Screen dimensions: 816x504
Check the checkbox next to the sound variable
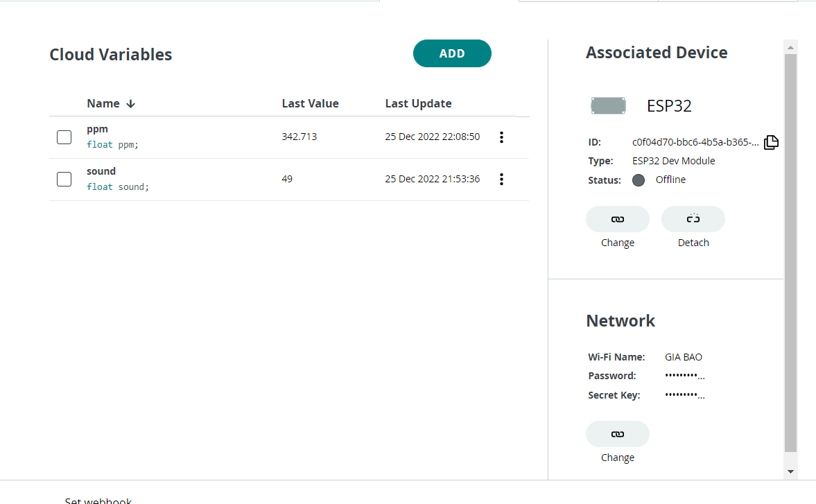[x=64, y=179]
